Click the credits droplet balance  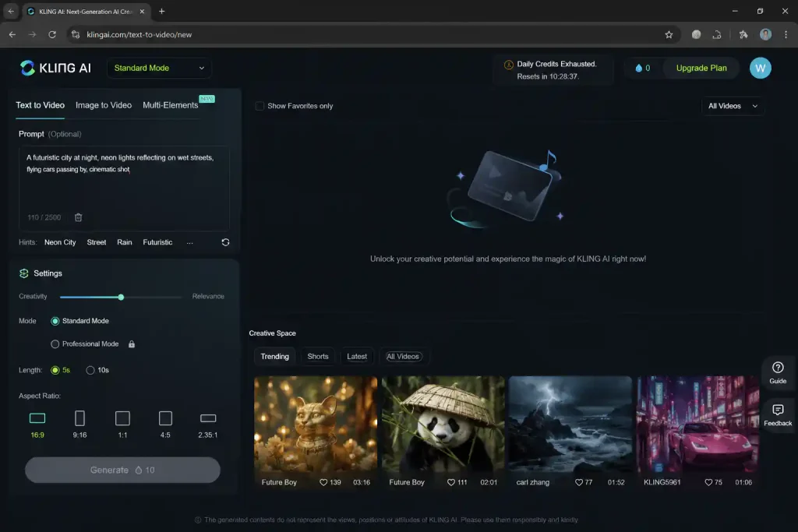point(643,68)
